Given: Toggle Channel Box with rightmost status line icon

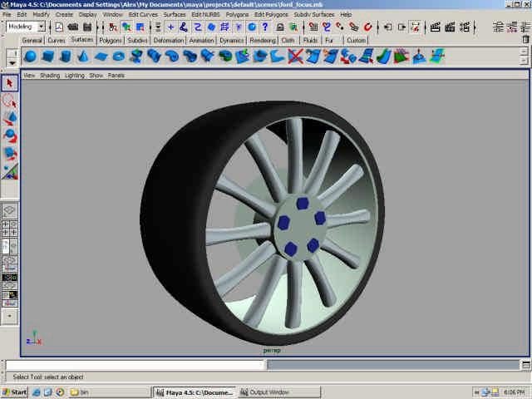Looking at the screenshot, I should (523, 27).
